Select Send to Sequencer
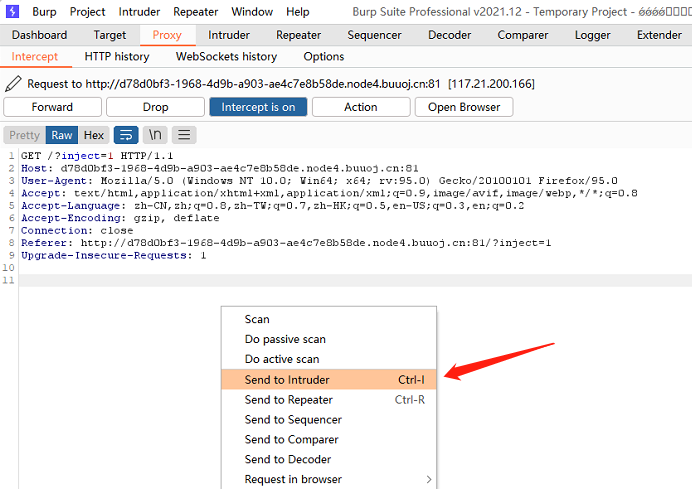692x489 pixels. tap(329, 419)
